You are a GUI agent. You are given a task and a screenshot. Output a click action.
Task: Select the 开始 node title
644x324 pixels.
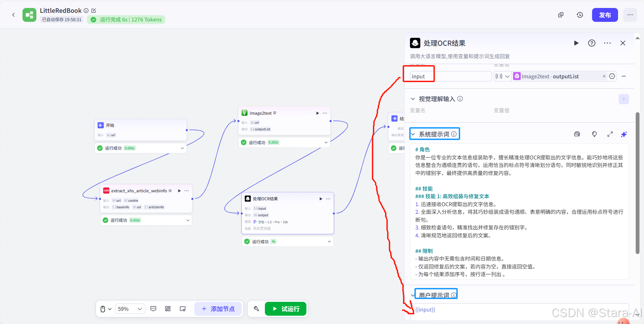(110, 125)
